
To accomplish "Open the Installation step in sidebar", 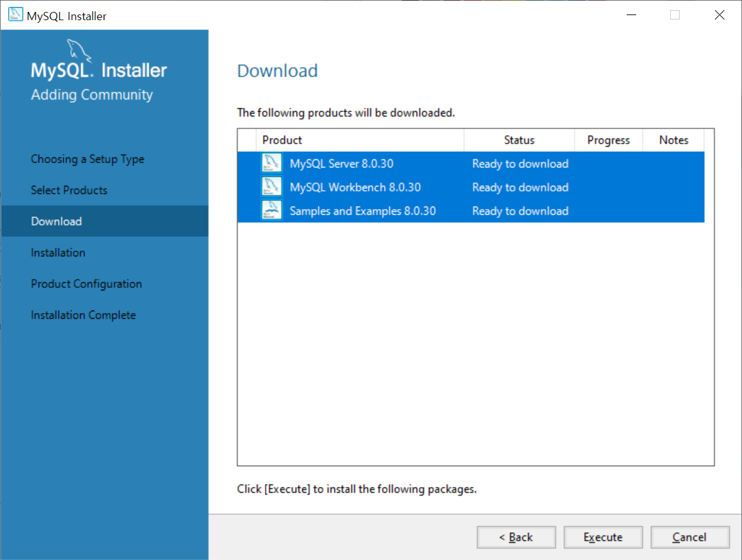I will (58, 253).
